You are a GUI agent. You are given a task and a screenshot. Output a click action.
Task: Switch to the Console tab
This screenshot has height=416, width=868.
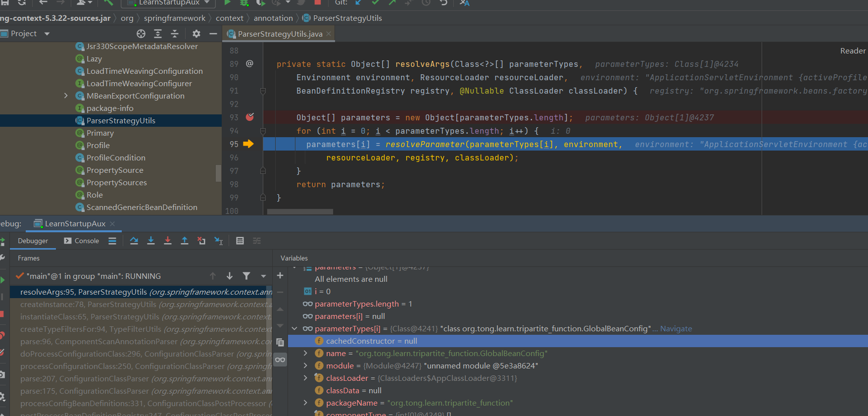point(82,241)
